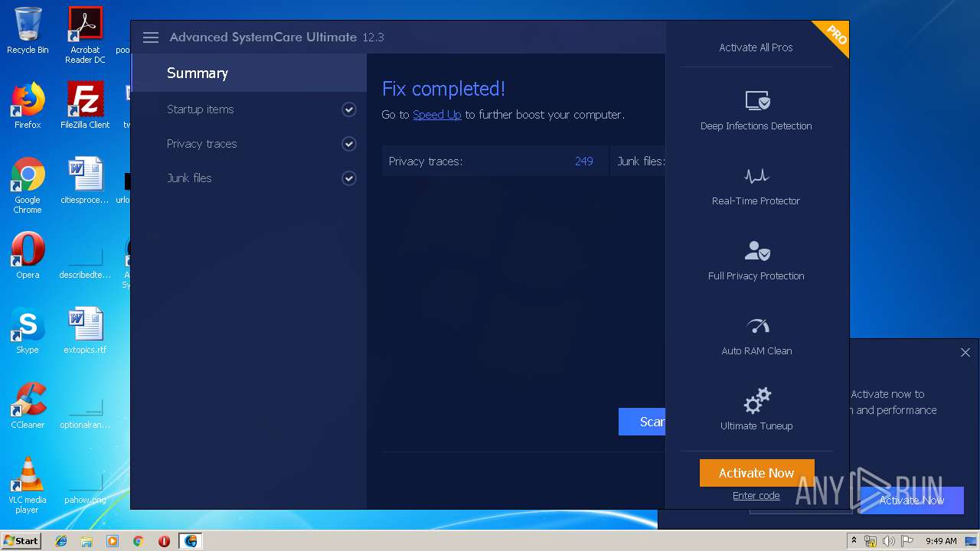Toggle the Privacy traces checkmark
This screenshot has height=551, width=980.
point(349,144)
